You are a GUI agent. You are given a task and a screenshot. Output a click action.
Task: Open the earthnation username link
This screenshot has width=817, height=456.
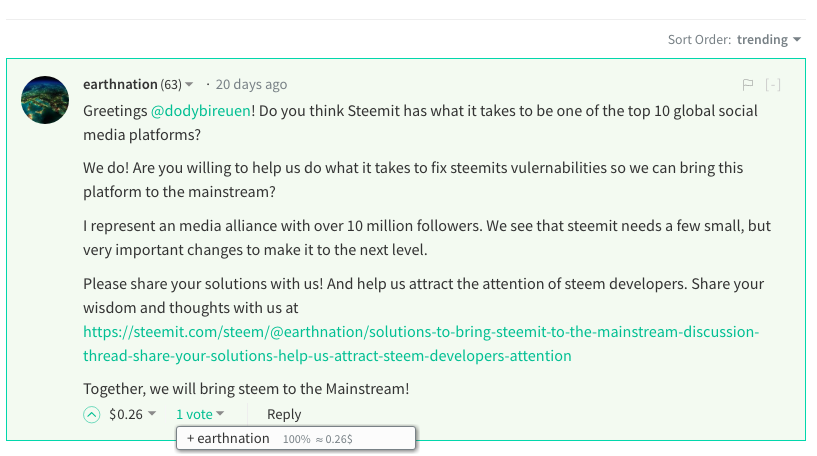pyautogui.click(x=120, y=85)
